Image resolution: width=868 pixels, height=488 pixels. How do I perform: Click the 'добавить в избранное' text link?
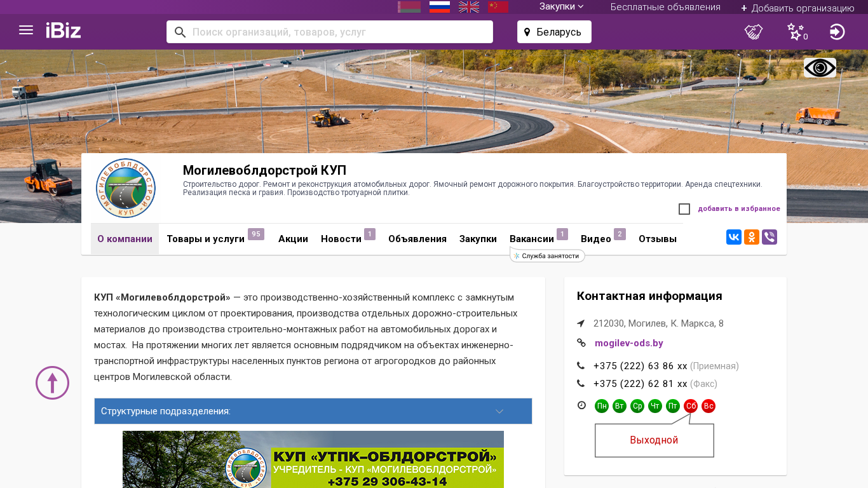(739, 209)
